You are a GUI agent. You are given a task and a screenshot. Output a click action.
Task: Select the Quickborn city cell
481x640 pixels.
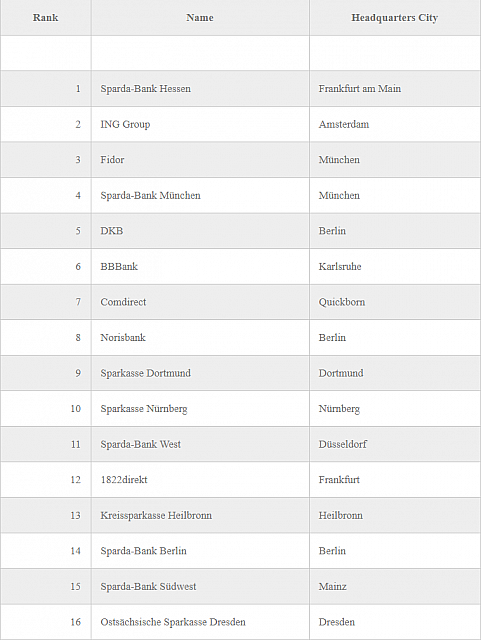[x=395, y=302]
